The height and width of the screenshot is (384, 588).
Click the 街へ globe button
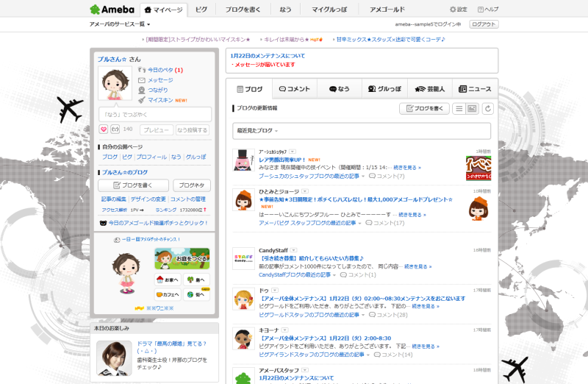[196, 294]
